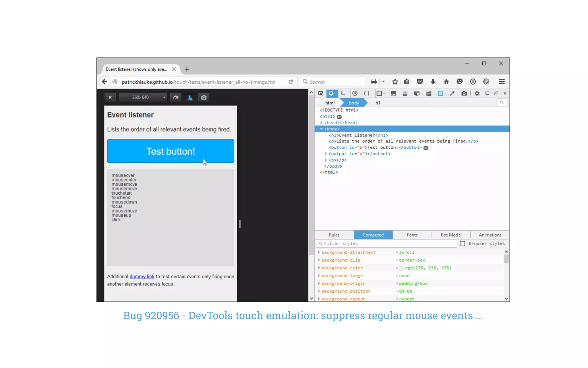588x368 pixels.
Task: Open the Debugger pause icon
Action: 355,93
